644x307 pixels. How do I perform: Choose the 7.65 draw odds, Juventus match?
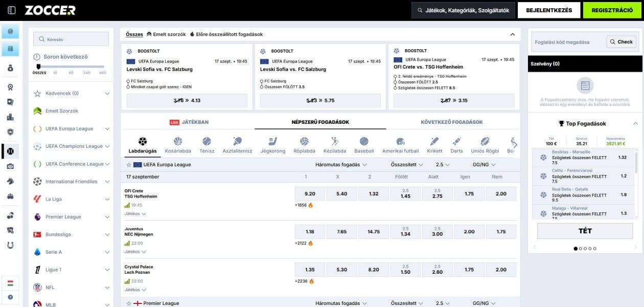342,232
